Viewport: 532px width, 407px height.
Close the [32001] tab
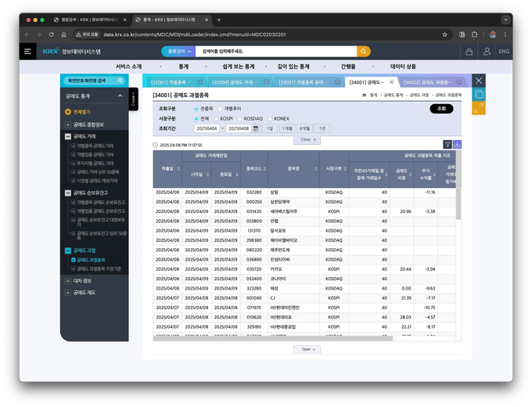pyautogui.click(x=200, y=82)
